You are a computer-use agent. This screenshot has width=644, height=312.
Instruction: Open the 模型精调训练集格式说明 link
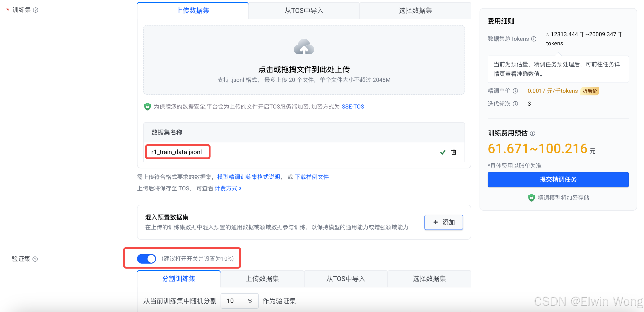248,177
